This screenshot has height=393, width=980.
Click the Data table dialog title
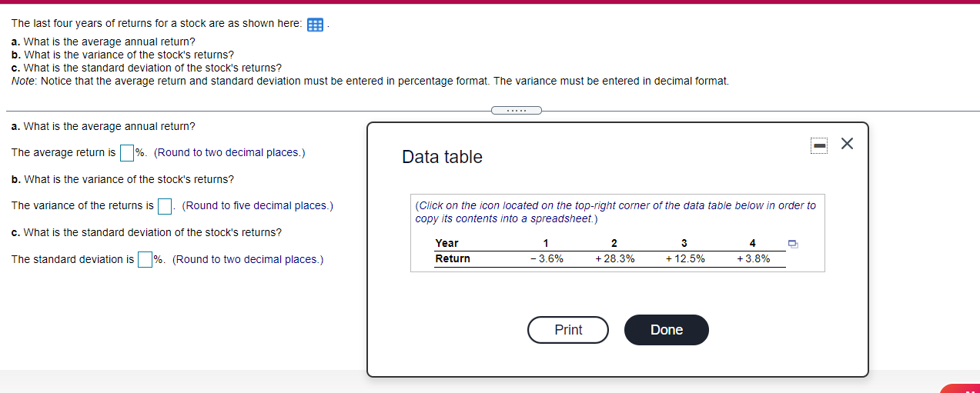point(442,157)
